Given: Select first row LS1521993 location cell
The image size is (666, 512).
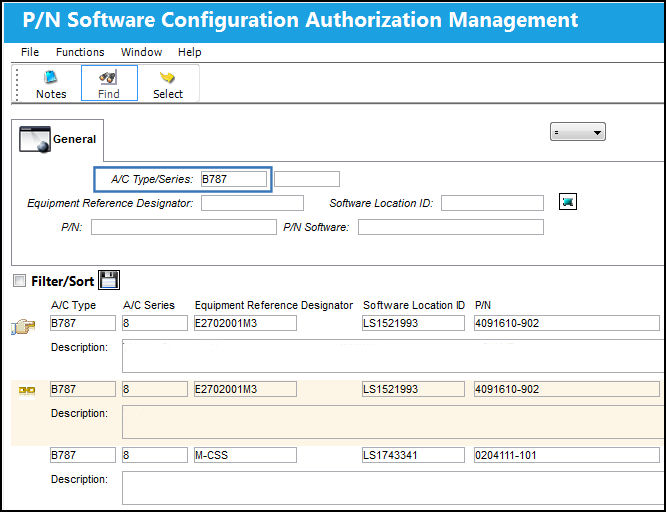Looking at the screenshot, I should (x=413, y=323).
